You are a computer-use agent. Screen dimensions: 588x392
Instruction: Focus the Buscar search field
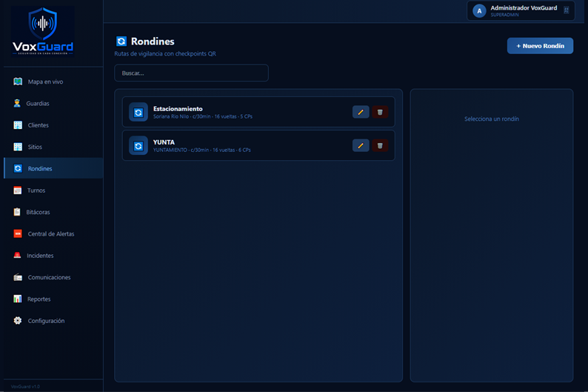pyautogui.click(x=191, y=73)
